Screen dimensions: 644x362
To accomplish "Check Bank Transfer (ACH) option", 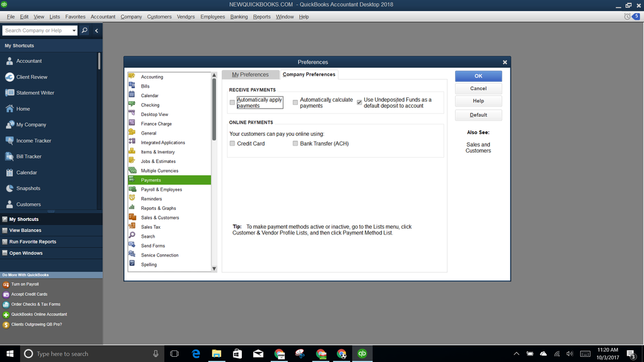I will click(x=295, y=144).
